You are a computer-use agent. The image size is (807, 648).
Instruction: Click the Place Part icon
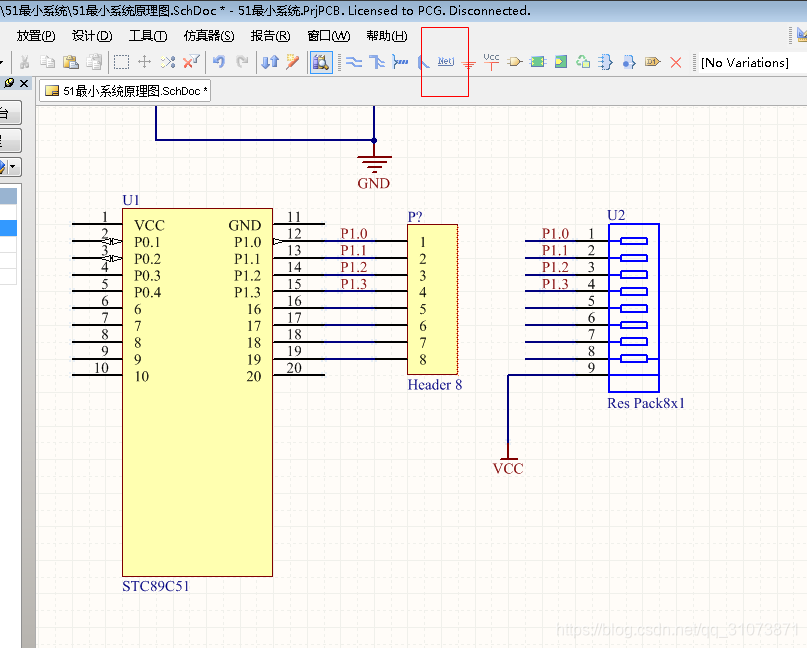pyautogui.click(x=515, y=62)
